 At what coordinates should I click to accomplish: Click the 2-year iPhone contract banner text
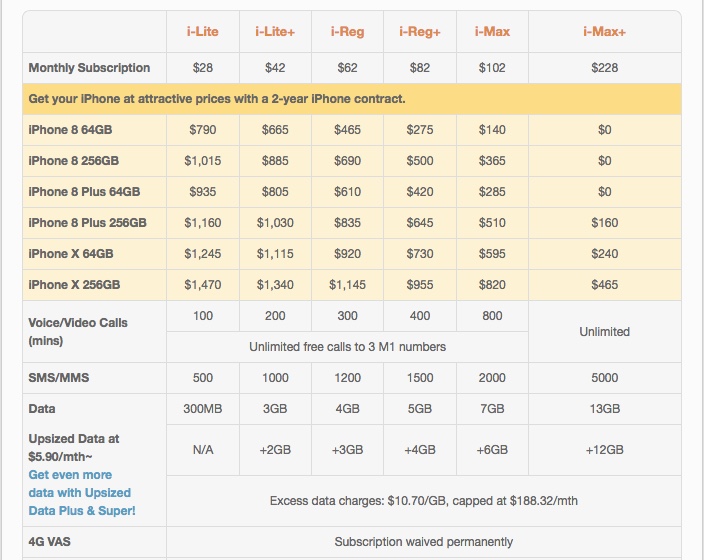[217, 99]
